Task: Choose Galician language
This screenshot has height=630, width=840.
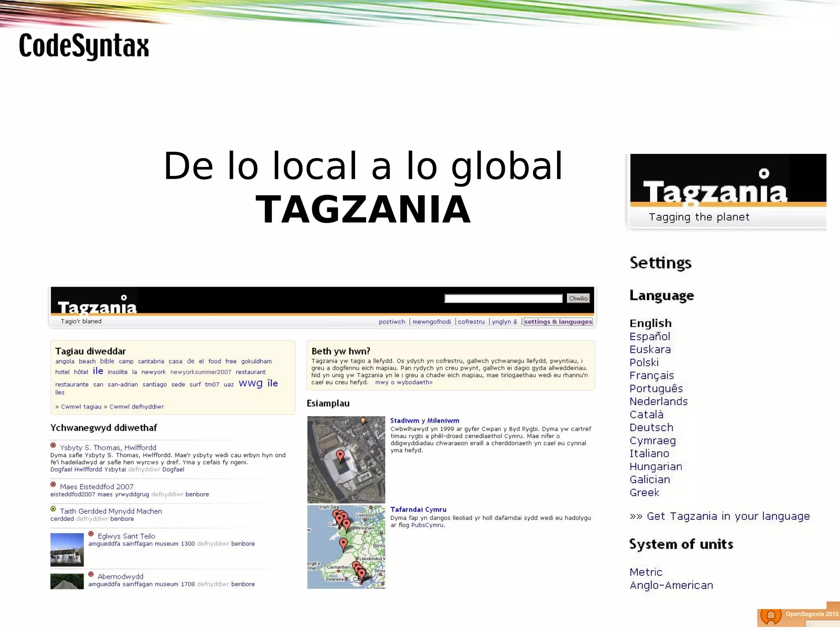Action: [650, 479]
